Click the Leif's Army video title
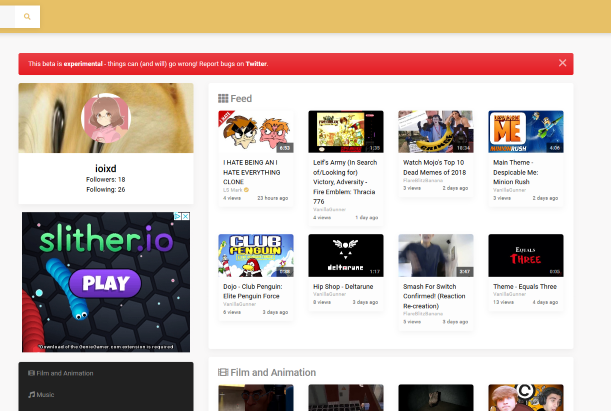 pos(345,182)
